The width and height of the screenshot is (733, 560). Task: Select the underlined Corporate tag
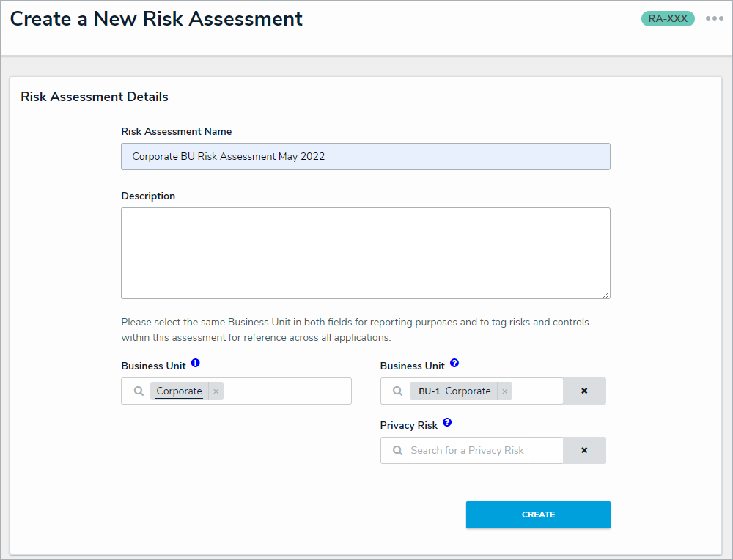(x=179, y=391)
